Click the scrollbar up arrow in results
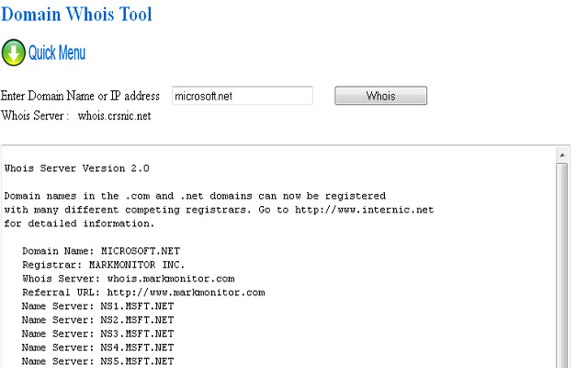 tap(562, 155)
